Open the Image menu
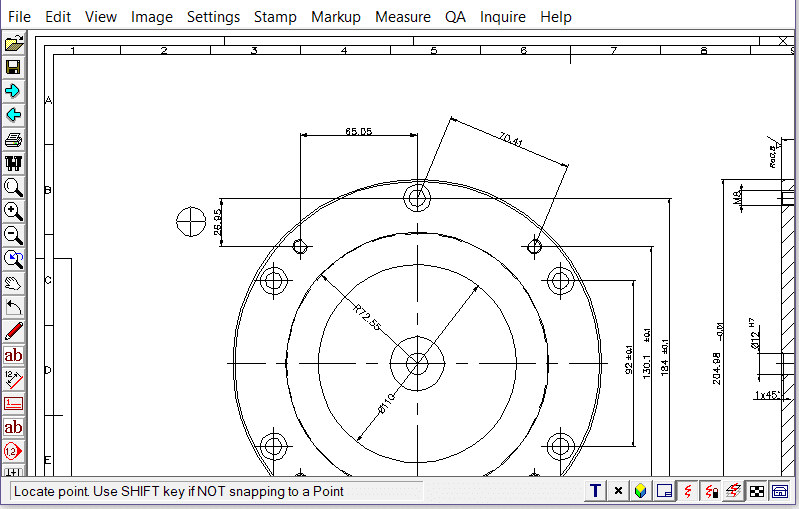Screen dimensions: 799x509 152,17
